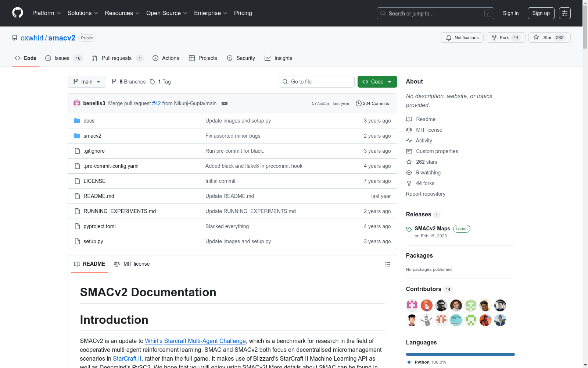Open the SMACv2 Maps release
This screenshot has width=588, height=368.
[x=432, y=229]
